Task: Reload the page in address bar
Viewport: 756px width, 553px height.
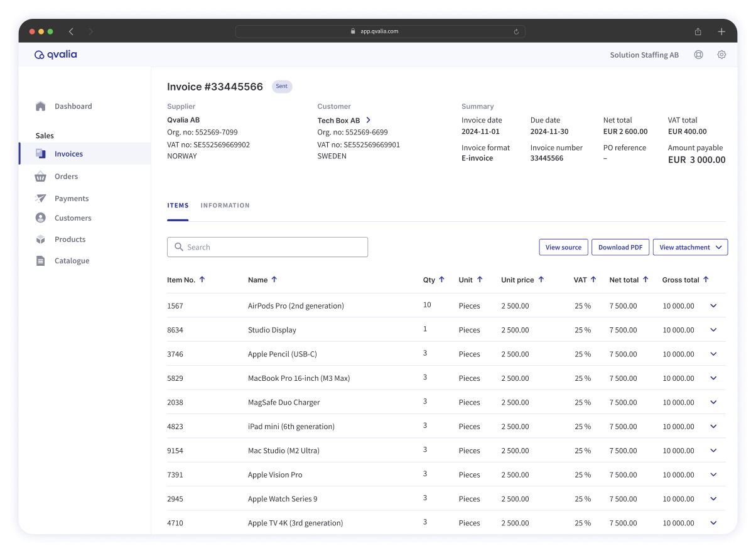Action: [516, 31]
